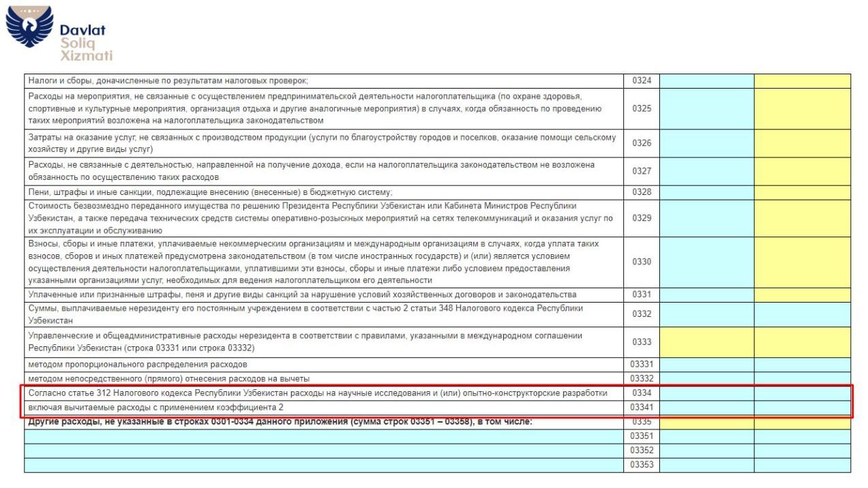Click the blue input cell in row 0328

[706, 192]
